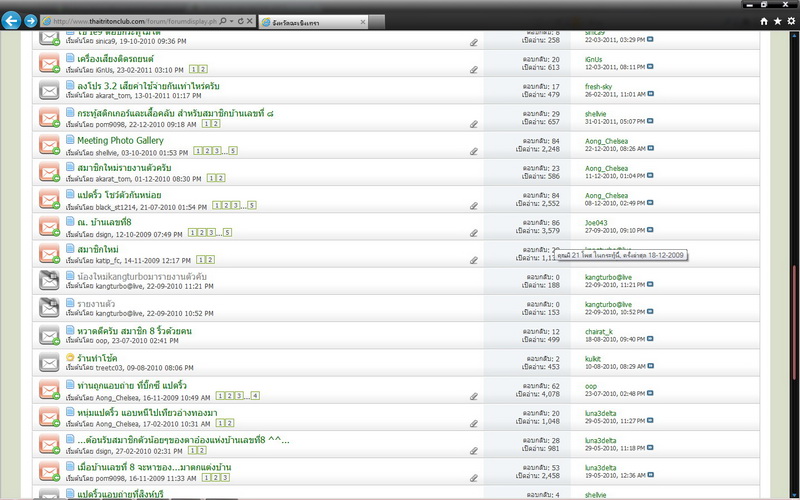
Task: Click the search magnifier in the address bar
Action: 222,21
